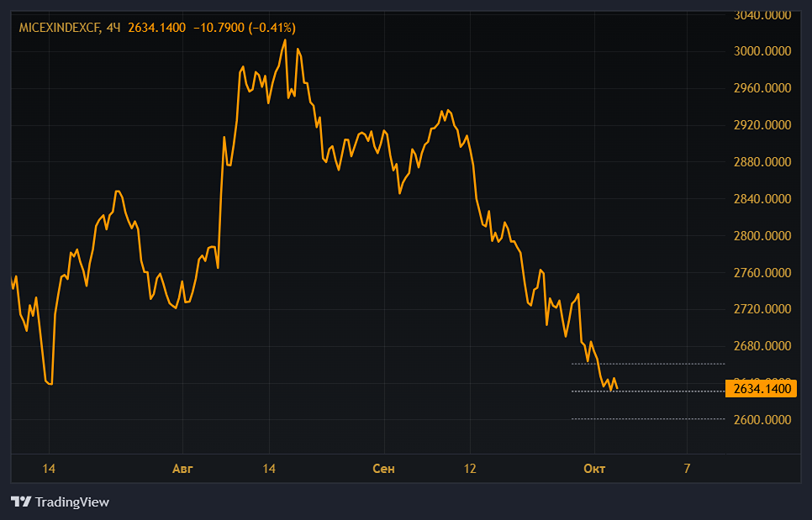Image resolution: width=812 pixels, height=520 pixels.
Task: Click the 2800.0000 price scale label
Action: (x=763, y=236)
